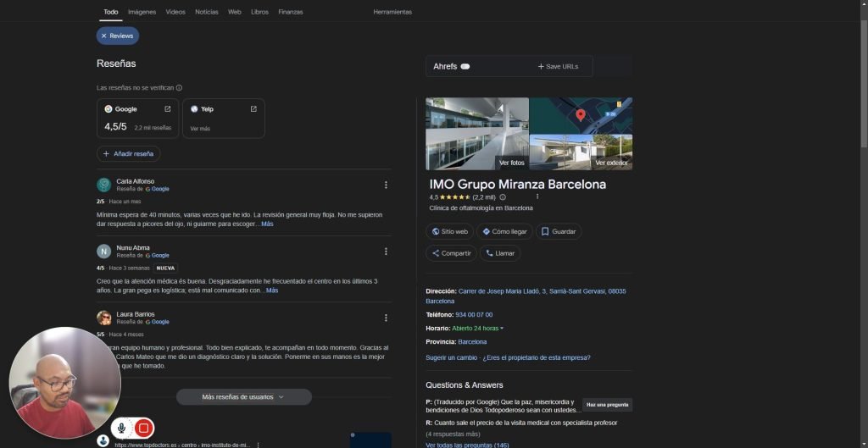This screenshot has width=868, height=448.
Task: Click info icon next to rating count
Action: pos(503,196)
